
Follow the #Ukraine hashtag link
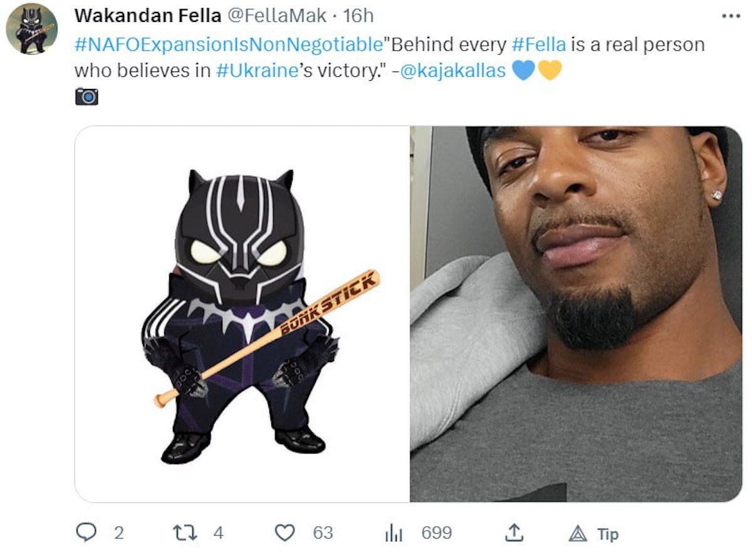coord(256,70)
